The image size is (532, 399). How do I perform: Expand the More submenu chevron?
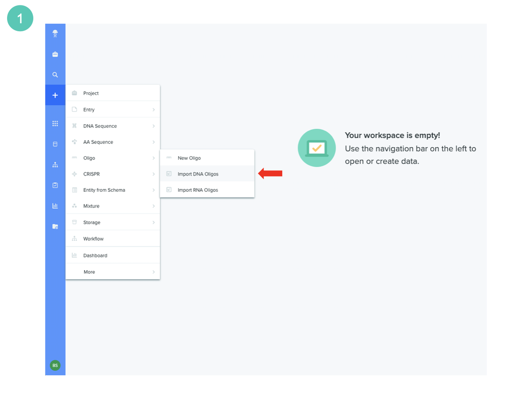(153, 272)
